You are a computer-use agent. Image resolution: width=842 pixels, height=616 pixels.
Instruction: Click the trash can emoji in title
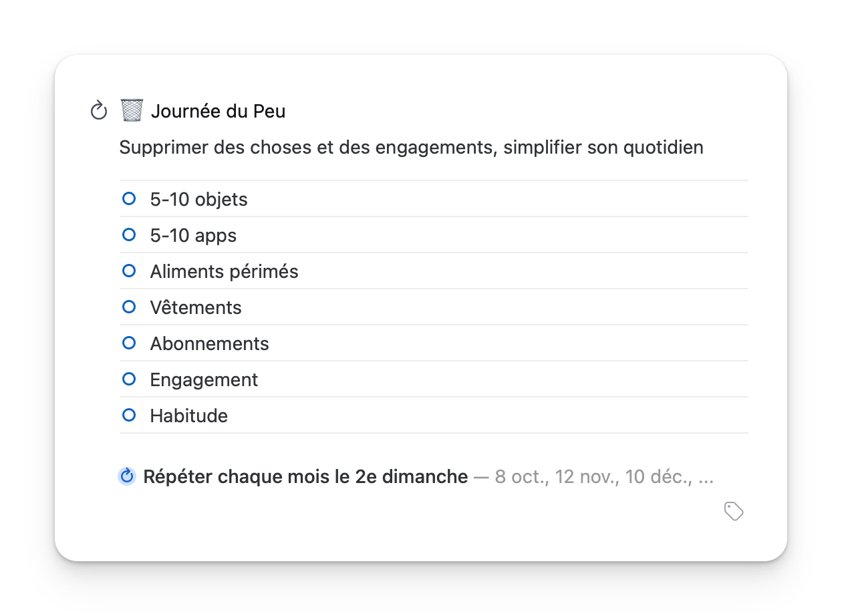pos(132,110)
